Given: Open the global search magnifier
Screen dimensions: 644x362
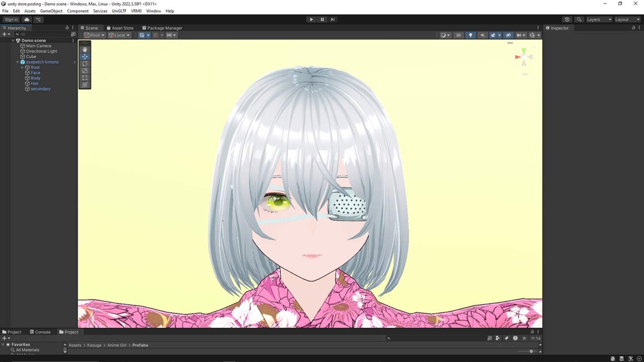Looking at the screenshot, I should 579,19.
